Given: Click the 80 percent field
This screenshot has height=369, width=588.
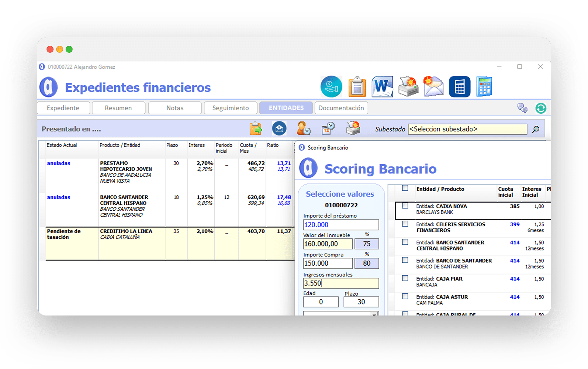Looking at the screenshot, I should pos(367,263).
